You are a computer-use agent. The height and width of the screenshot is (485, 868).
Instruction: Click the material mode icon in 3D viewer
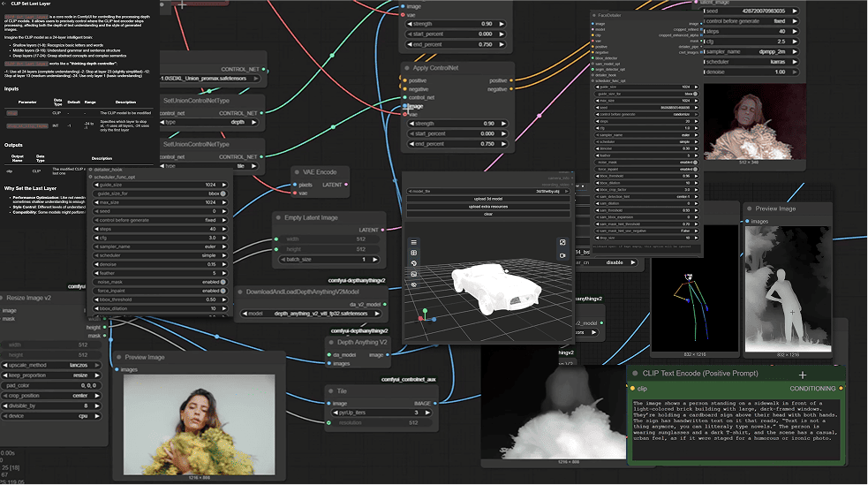pos(413,263)
